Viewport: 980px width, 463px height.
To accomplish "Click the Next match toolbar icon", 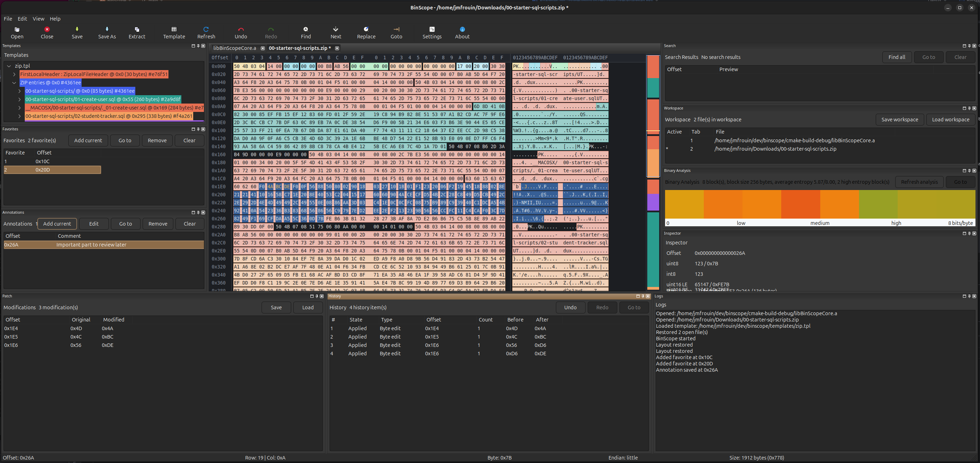I will coord(336,33).
